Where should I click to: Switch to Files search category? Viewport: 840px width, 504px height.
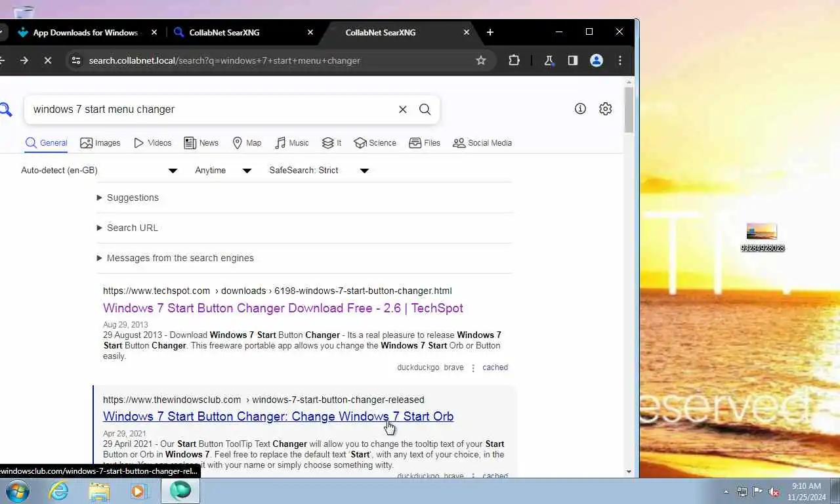click(425, 143)
